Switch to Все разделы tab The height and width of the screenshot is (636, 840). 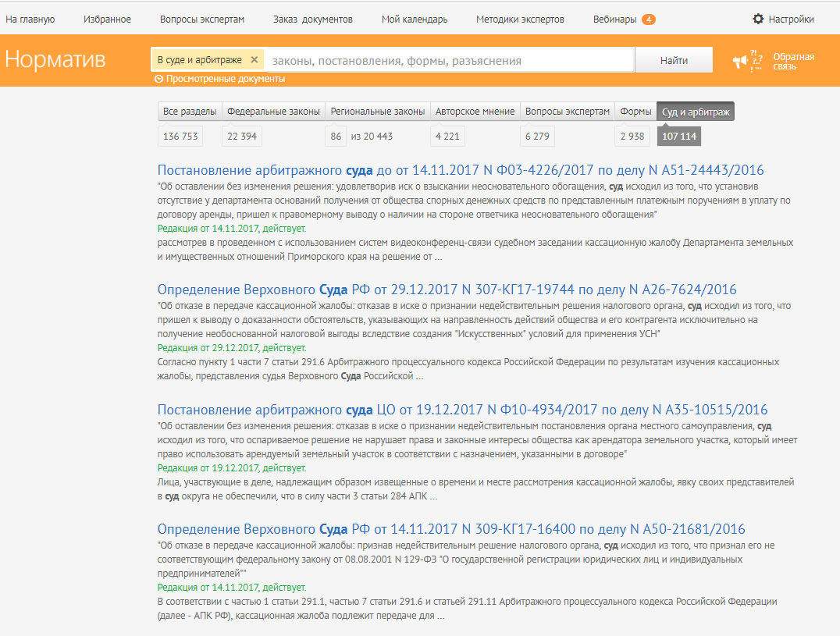(190, 112)
